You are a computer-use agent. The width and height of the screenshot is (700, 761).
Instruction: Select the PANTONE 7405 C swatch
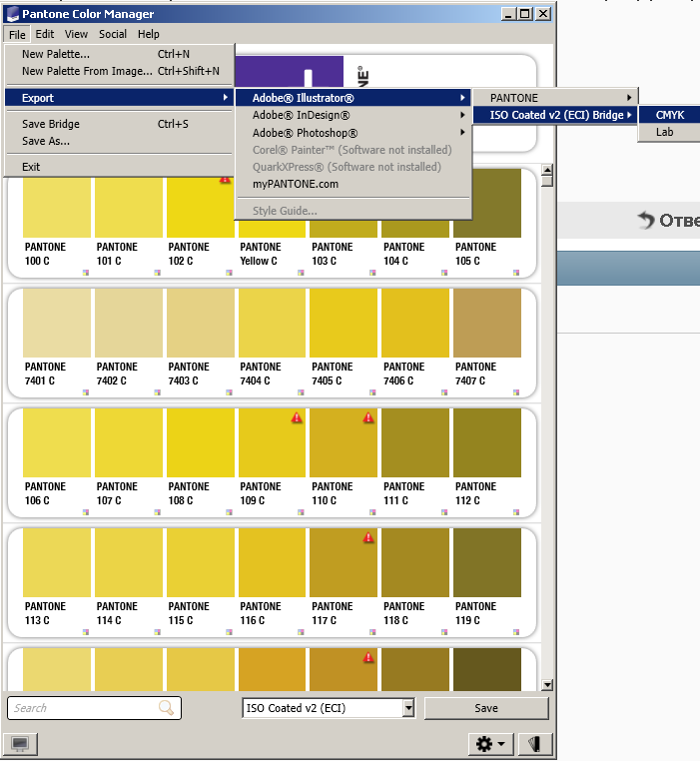point(344,323)
